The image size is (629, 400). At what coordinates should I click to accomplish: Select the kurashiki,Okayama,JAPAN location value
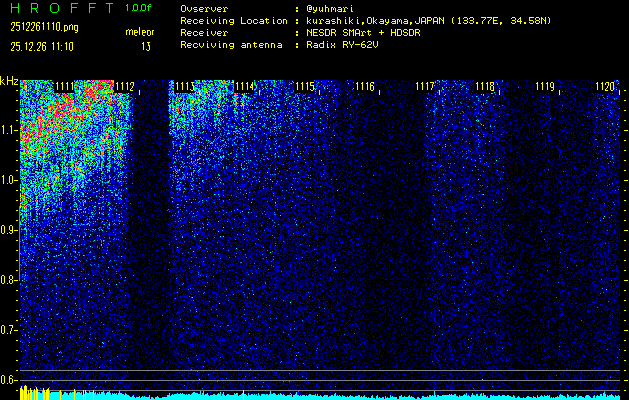(x=428, y=21)
